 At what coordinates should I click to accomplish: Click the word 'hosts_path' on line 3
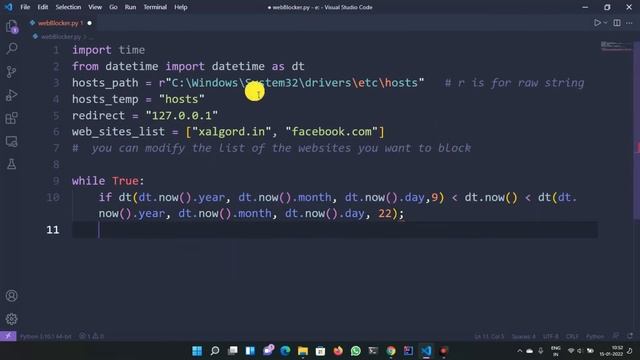pyautogui.click(x=105, y=83)
